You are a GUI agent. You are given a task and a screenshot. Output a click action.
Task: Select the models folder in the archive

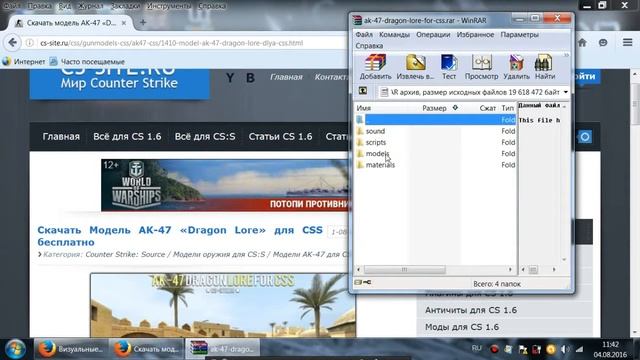tap(377, 153)
